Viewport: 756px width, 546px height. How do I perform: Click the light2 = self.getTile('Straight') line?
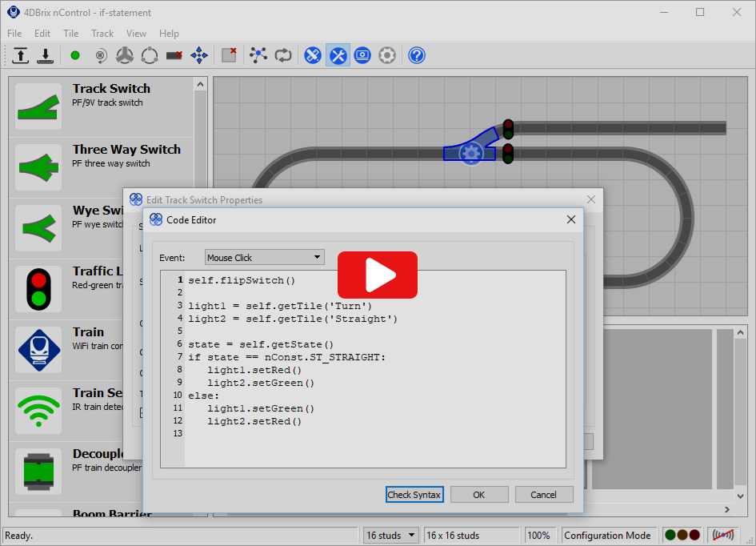[x=293, y=319]
